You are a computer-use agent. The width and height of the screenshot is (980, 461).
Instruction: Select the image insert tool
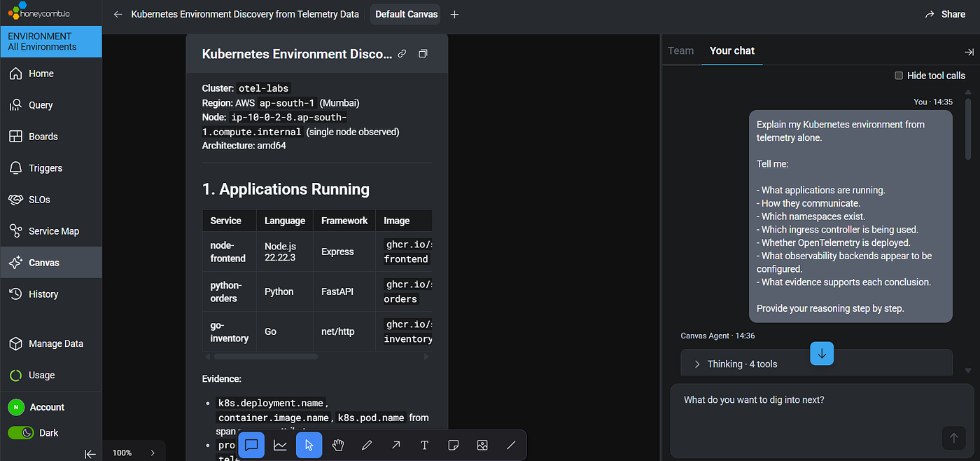(482, 445)
